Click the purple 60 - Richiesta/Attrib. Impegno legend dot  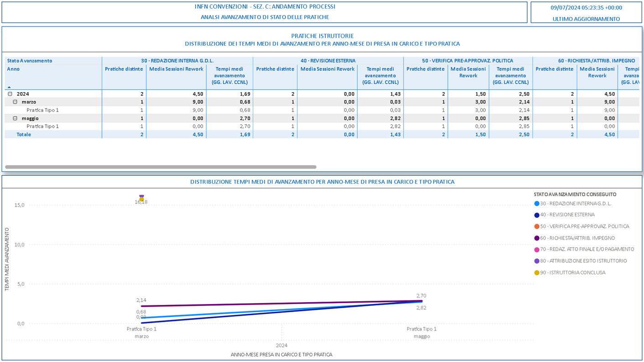537,238
